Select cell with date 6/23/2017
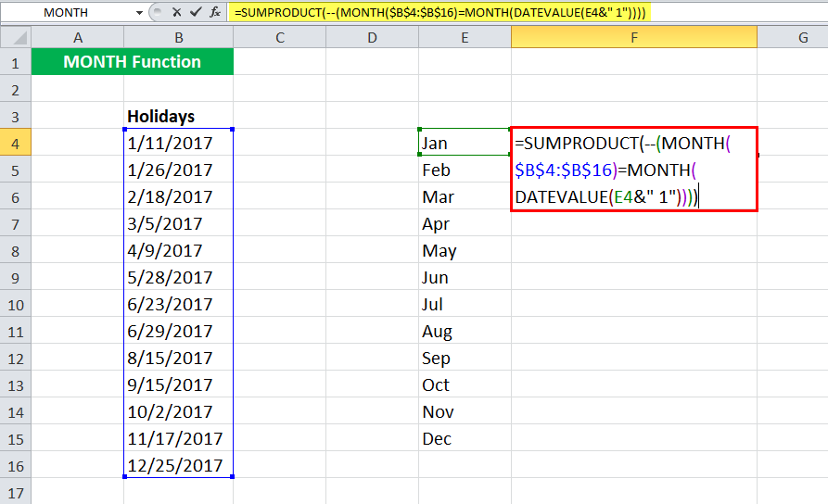 pyautogui.click(x=178, y=304)
